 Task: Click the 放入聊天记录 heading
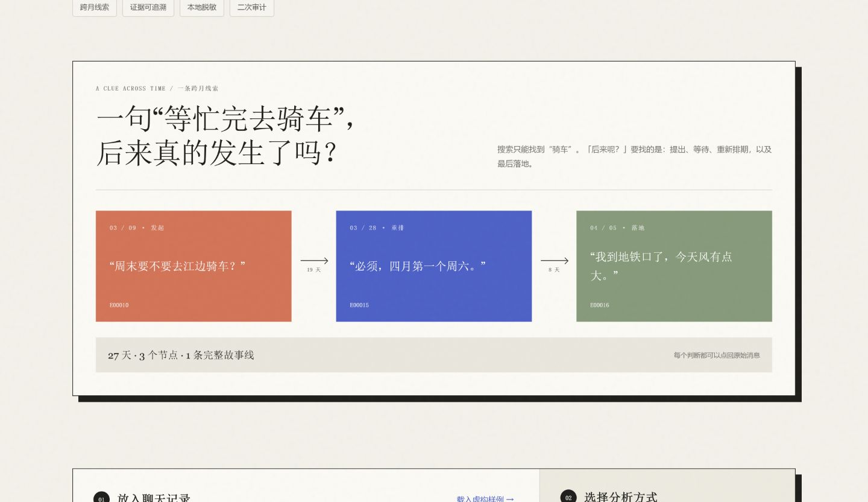point(154,498)
